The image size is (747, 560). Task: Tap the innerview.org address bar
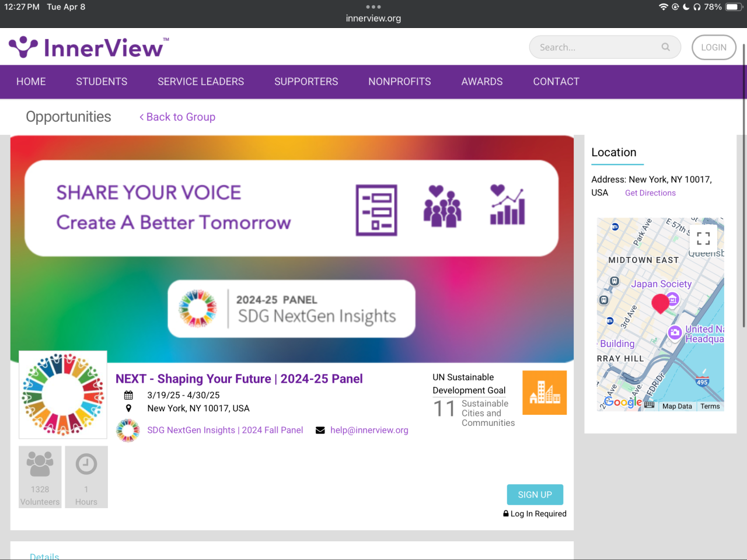pyautogui.click(x=373, y=18)
